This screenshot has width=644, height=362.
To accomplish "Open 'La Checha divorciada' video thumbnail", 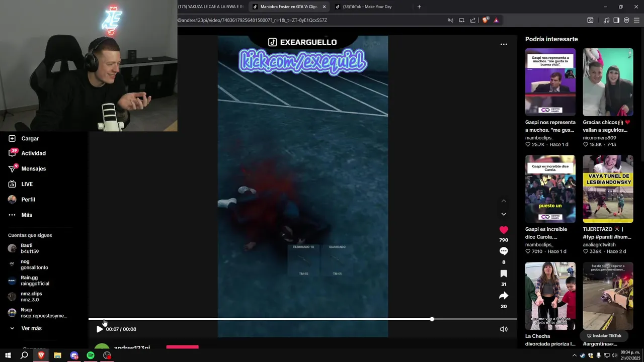I will (550, 296).
